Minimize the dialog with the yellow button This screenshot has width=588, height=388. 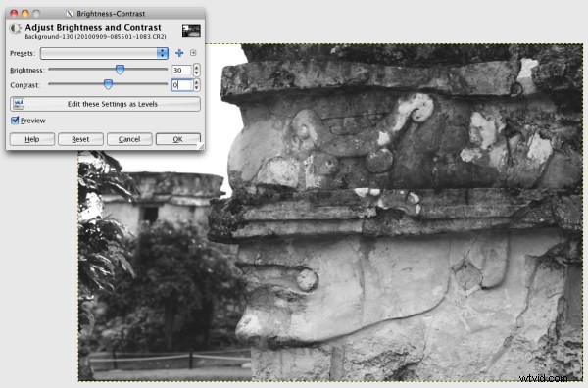[x=25, y=14]
